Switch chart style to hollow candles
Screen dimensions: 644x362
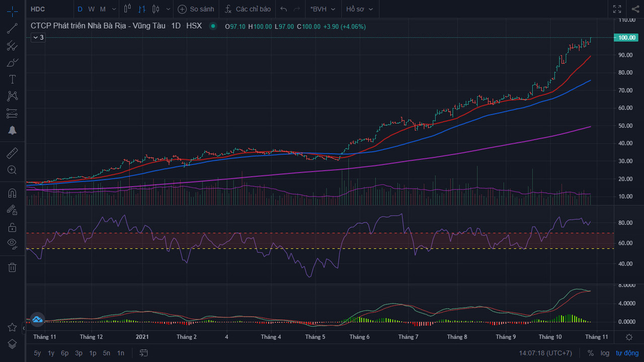pos(127,9)
